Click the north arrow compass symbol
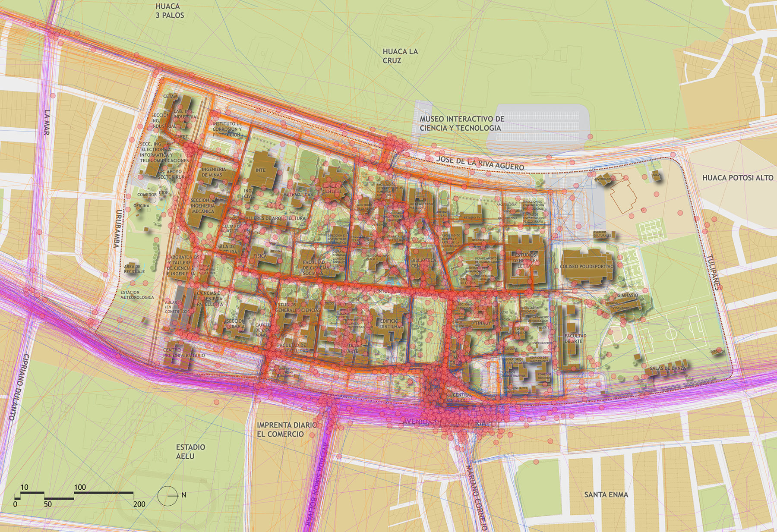777x532 pixels. tap(168, 495)
